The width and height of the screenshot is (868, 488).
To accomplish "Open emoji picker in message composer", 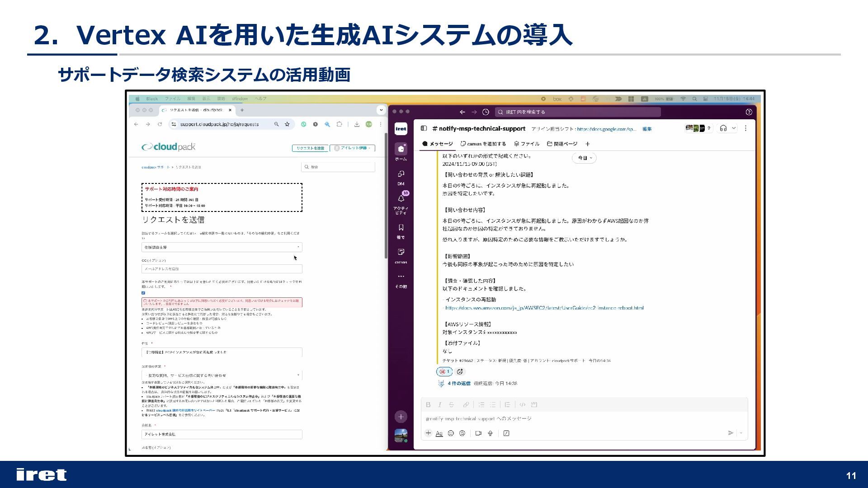I will click(x=451, y=433).
